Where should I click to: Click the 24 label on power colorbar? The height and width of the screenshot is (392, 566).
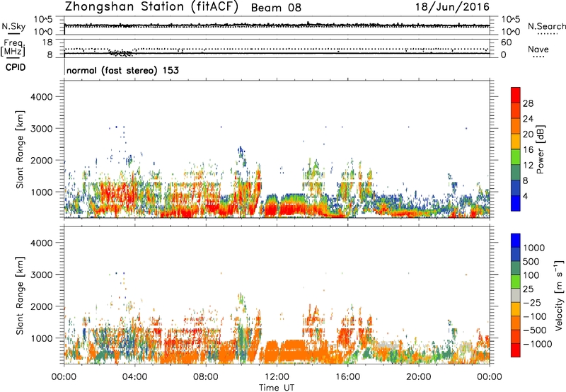[528, 119]
